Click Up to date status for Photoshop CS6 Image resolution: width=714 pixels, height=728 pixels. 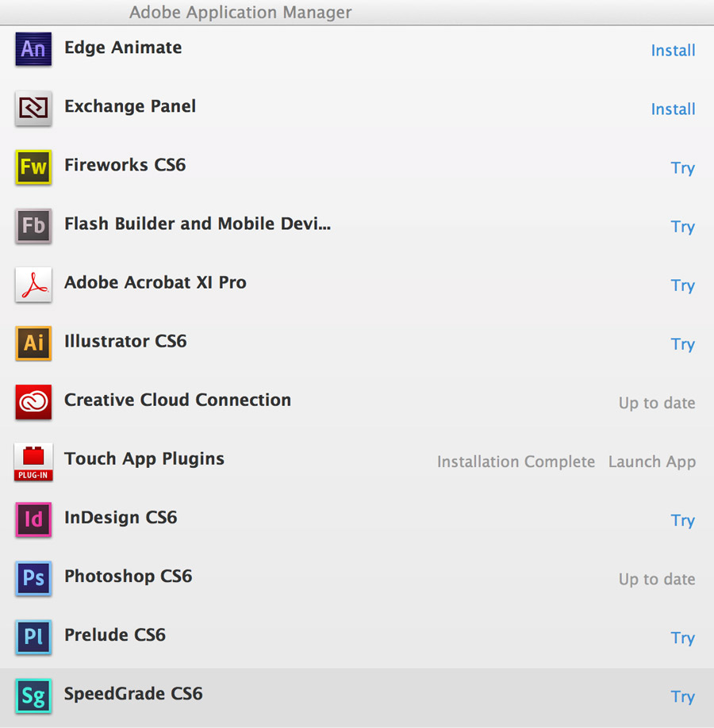(657, 580)
